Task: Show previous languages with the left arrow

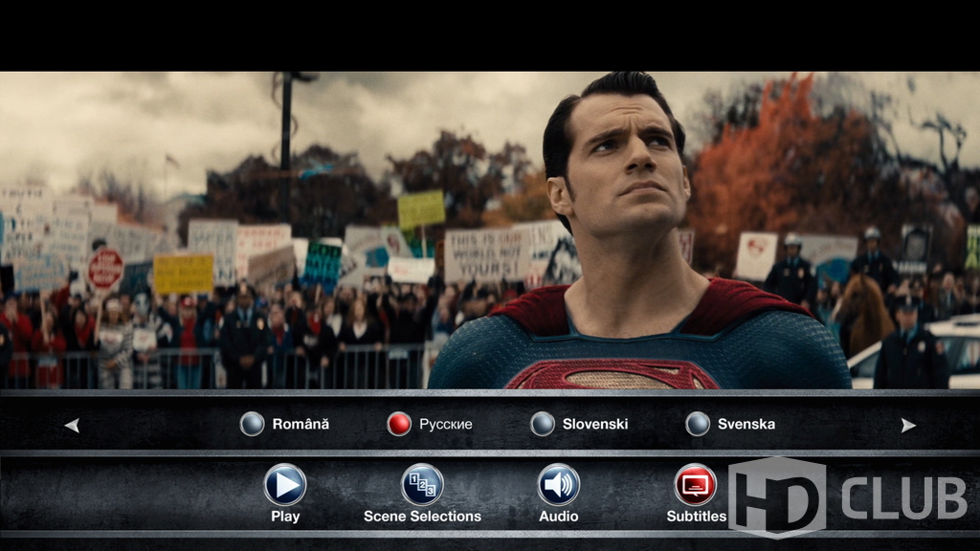Action: click(x=72, y=426)
